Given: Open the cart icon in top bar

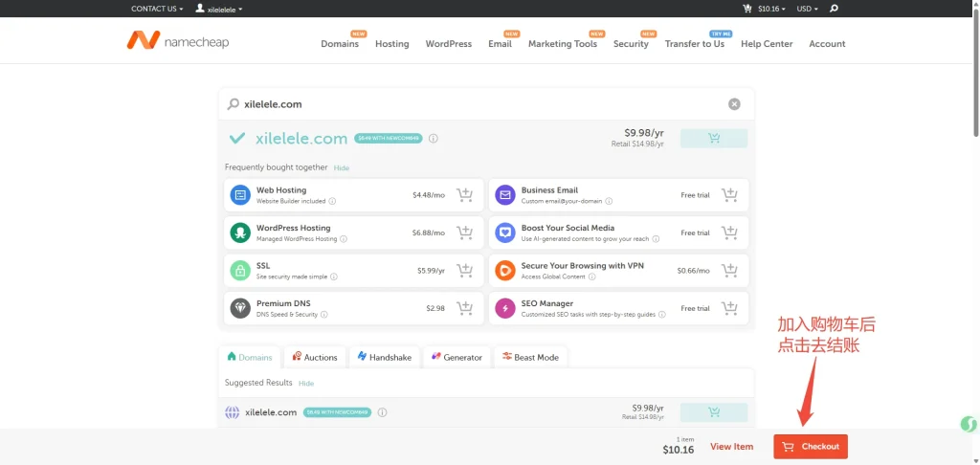Looking at the screenshot, I should [746, 9].
